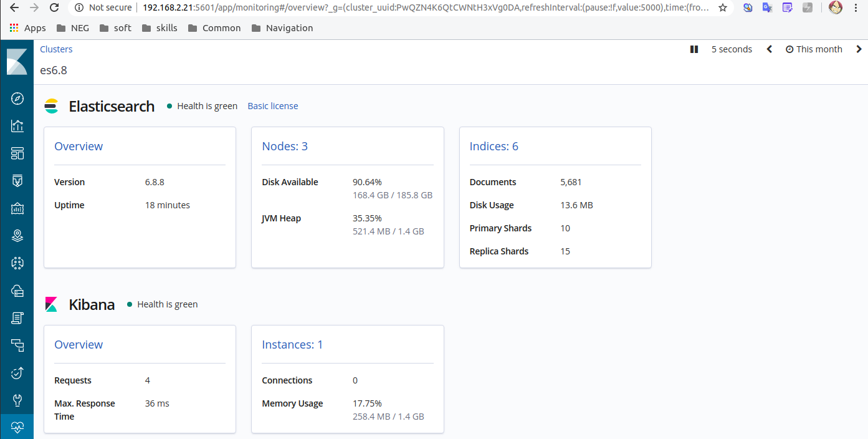This screenshot has width=868, height=439.
Task: Click the documents count 5,681
Action: tap(571, 182)
